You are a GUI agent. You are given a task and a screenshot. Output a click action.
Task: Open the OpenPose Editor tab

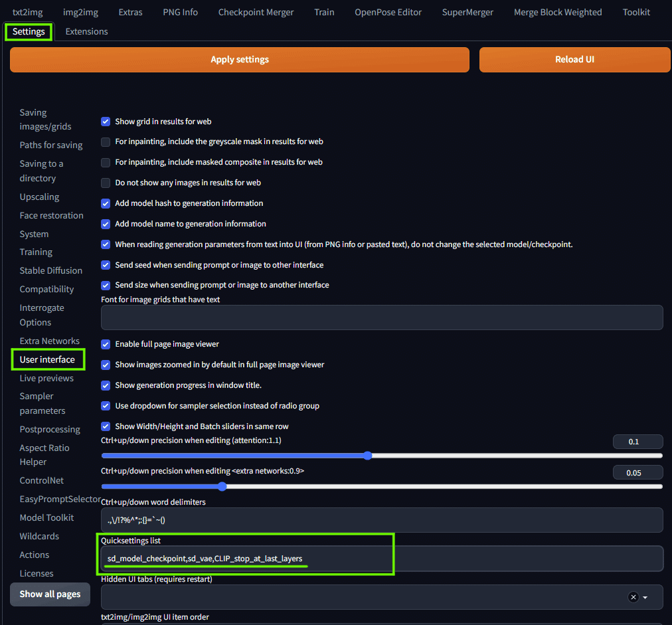[388, 12]
